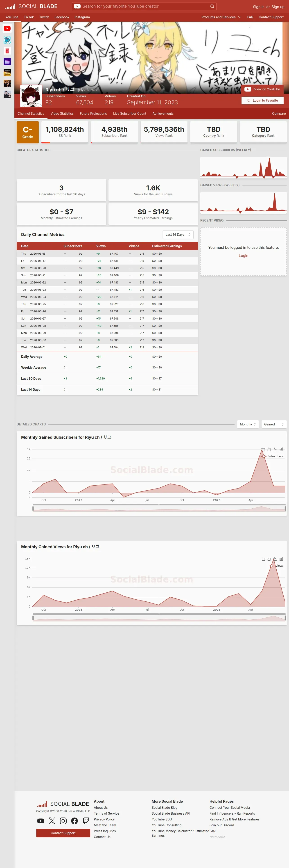Click Sign up at the top

pos(278,7)
